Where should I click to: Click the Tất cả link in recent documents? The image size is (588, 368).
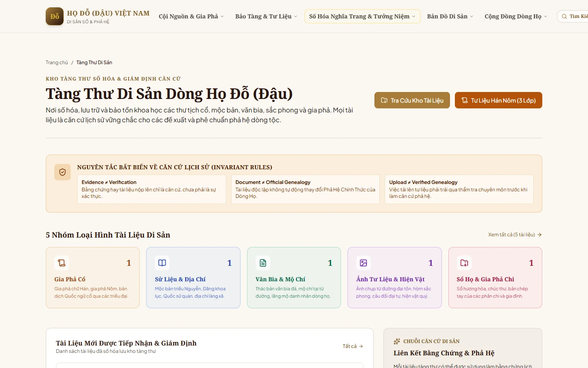[x=353, y=346]
